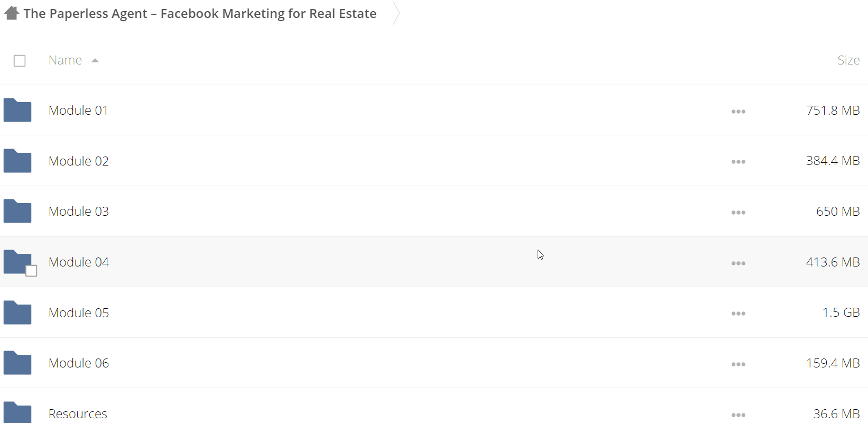Open the Module 06 folder icon
The width and height of the screenshot is (868, 423).
pos(17,363)
